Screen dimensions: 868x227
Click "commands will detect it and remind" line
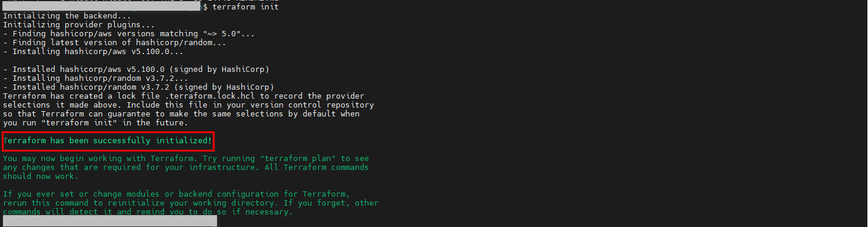(148, 212)
